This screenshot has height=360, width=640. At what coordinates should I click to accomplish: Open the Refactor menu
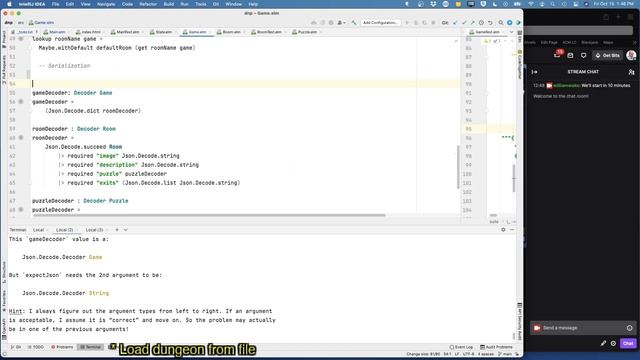148,4
